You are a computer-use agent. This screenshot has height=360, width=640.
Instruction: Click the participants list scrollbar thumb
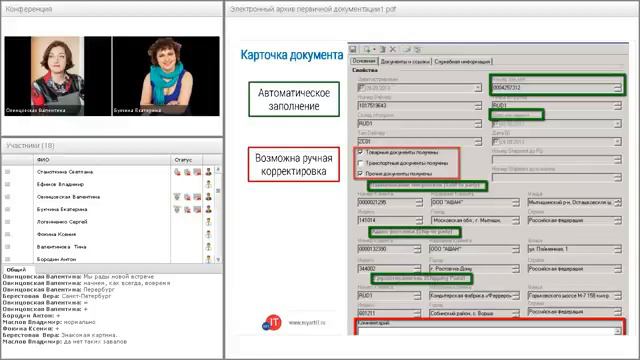click(x=218, y=191)
